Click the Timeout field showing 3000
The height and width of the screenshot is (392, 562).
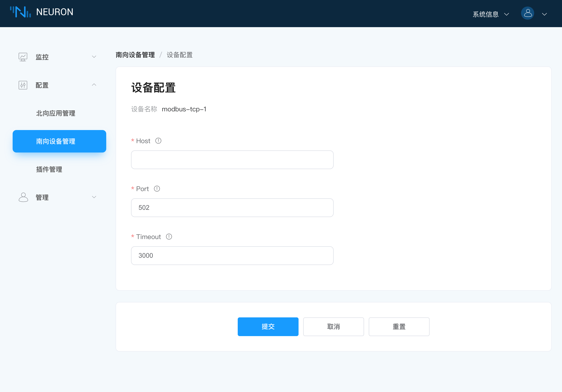tap(232, 255)
